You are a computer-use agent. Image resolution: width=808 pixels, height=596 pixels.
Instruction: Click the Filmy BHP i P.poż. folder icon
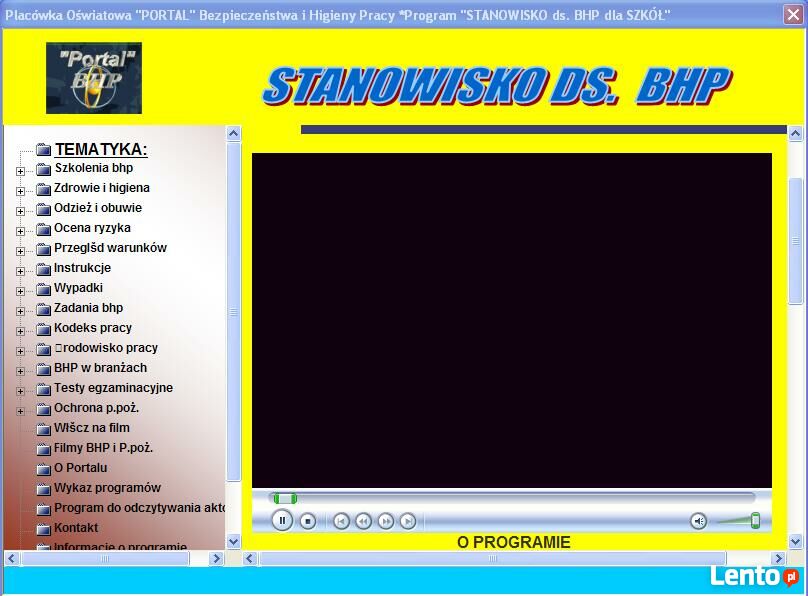(43, 449)
